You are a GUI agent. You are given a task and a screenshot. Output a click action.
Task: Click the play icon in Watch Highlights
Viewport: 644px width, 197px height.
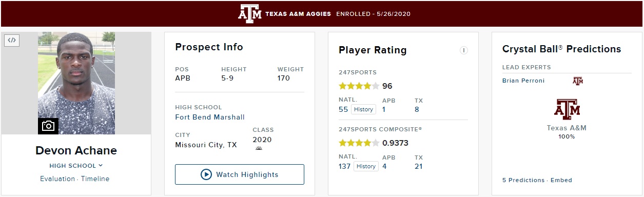(206, 174)
